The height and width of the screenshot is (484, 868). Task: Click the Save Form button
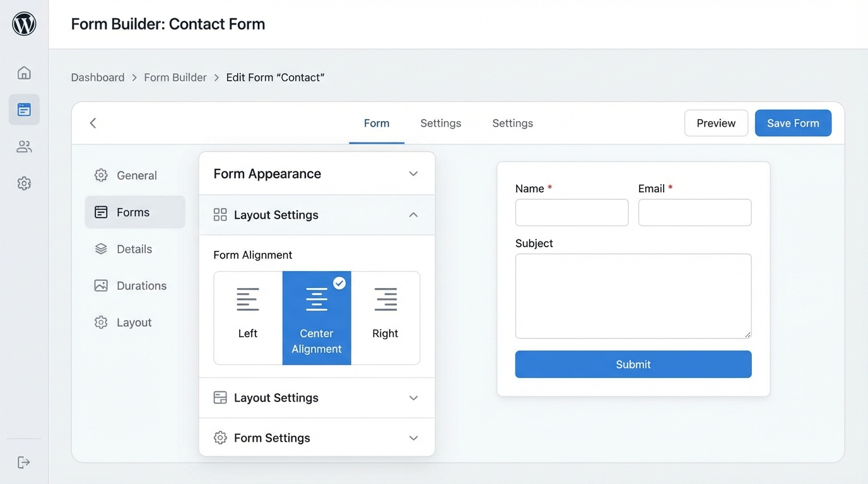click(x=793, y=123)
